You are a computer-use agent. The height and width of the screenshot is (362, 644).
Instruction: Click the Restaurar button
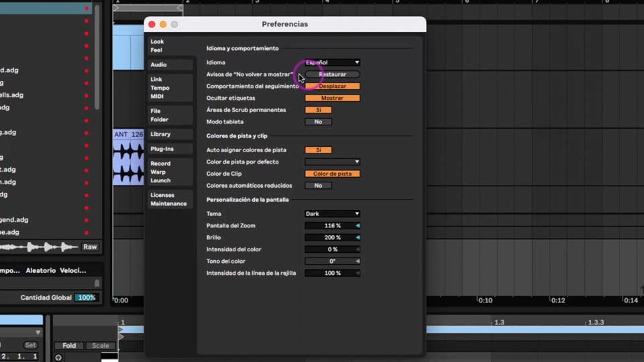(x=332, y=74)
